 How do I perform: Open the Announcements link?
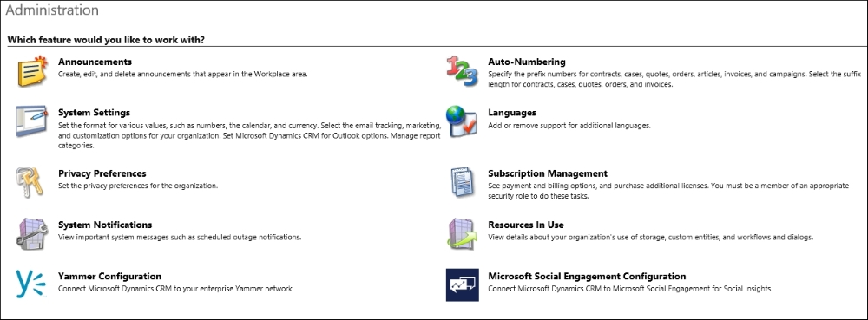(95, 62)
